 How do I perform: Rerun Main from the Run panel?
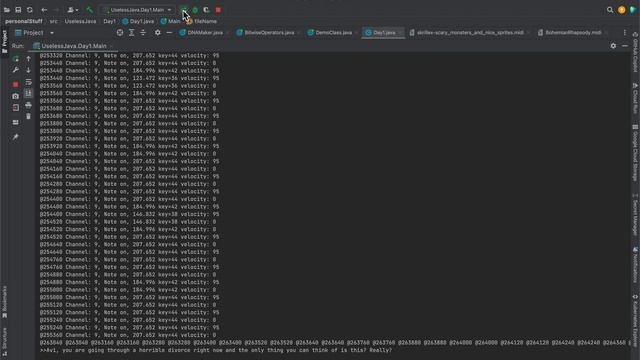point(16,59)
